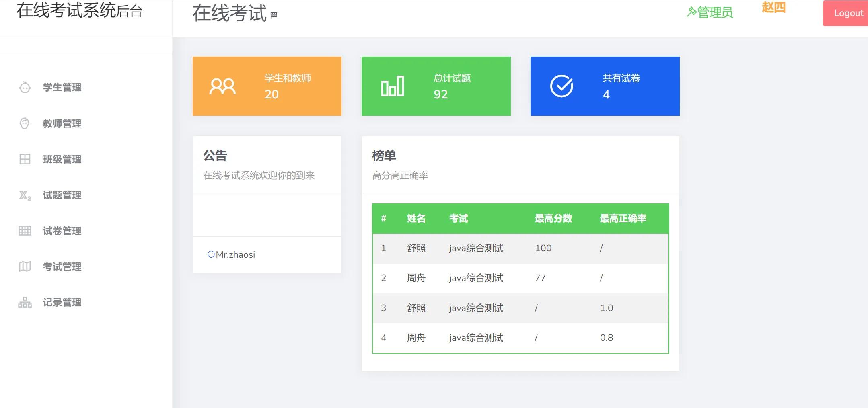The width and height of the screenshot is (868, 408).
Task: Click the 教师管理 teacher face icon
Action: pyautogui.click(x=25, y=123)
